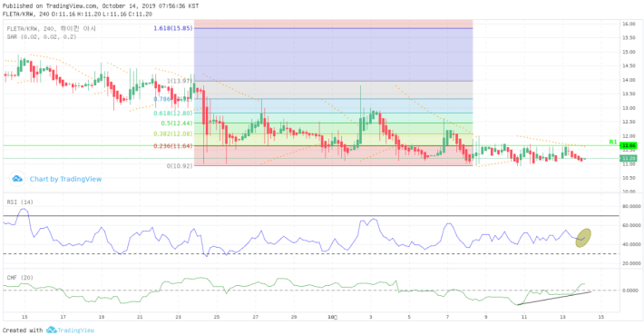The height and width of the screenshot is (335, 644).
Task: Click the FLETA/KRW, 240 symbol legend
Action: tap(32, 29)
